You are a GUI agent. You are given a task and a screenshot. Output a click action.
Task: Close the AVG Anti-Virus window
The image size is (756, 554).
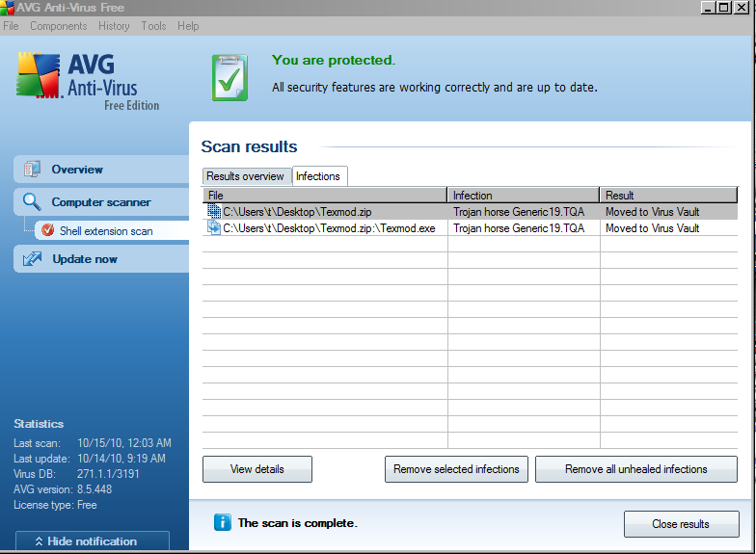tap(741, 8)
